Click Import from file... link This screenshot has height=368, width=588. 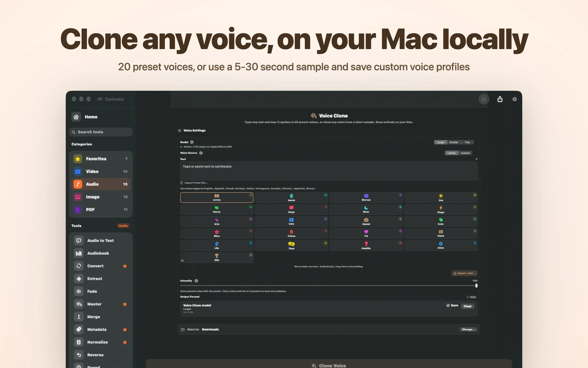[x=194, y=183]
